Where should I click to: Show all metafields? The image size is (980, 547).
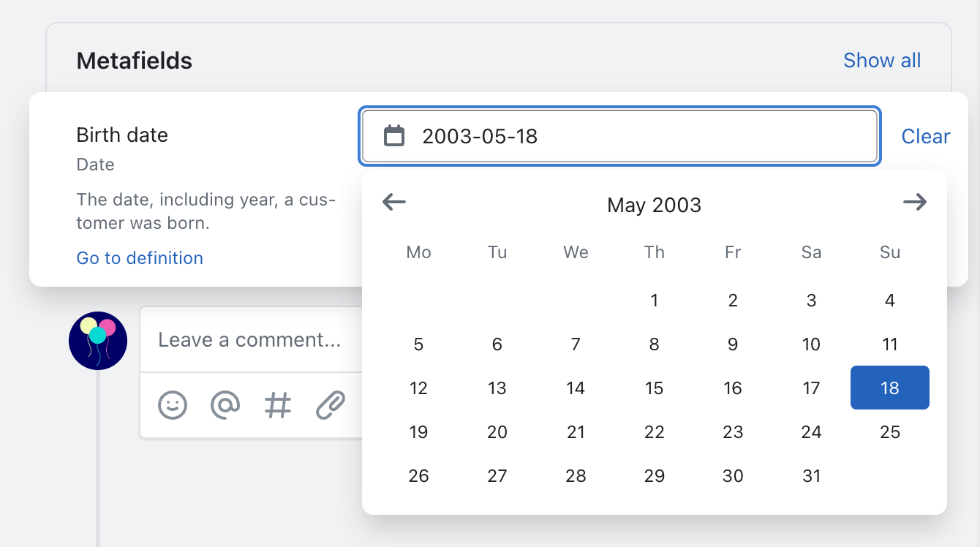coord(882,60)
